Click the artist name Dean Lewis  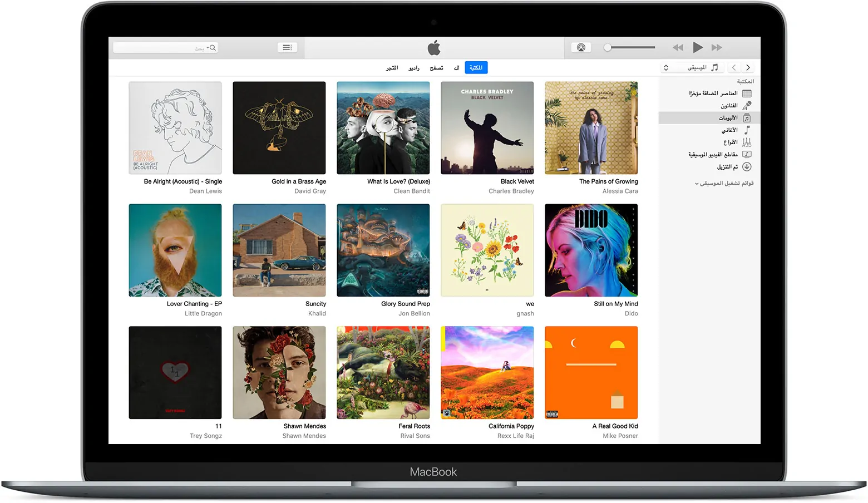point(205,191)
